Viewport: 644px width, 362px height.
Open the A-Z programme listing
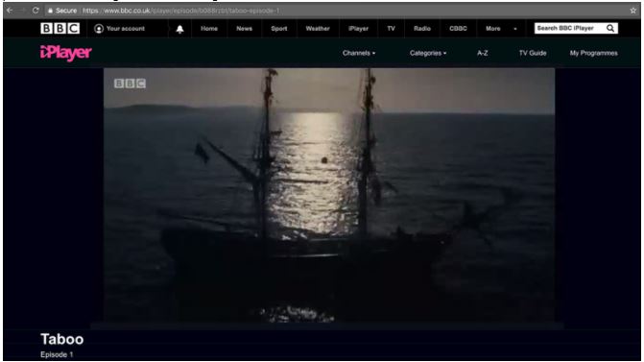coord(483,53)
